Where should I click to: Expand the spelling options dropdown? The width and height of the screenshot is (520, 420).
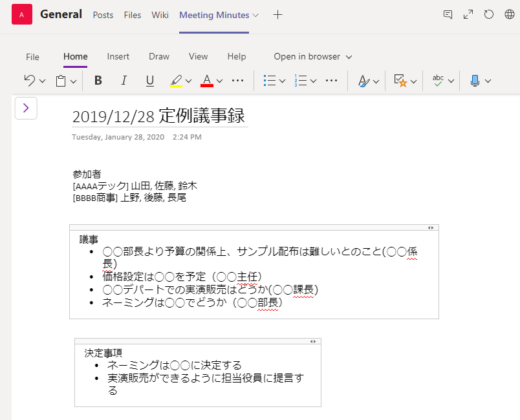point(451,81)
